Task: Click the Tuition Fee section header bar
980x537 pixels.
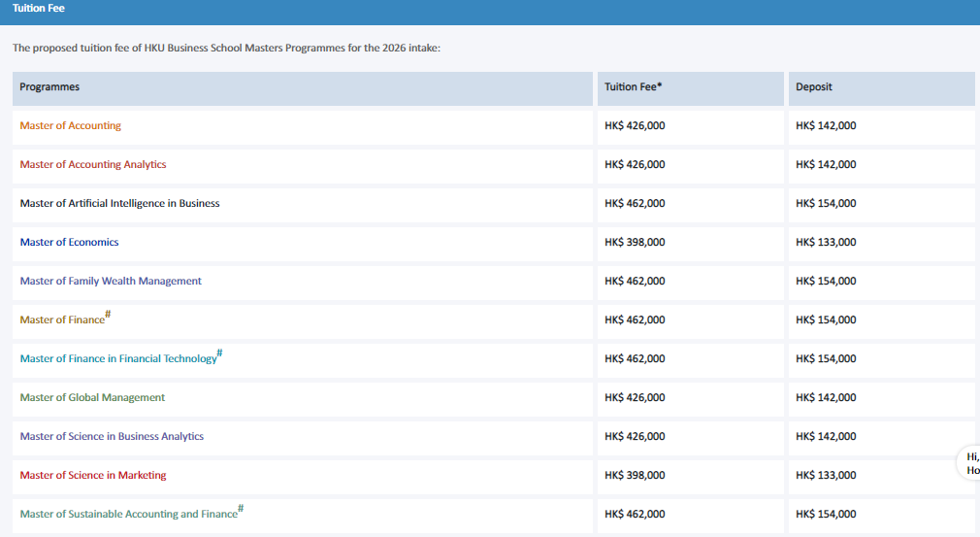Action: [490, 12]
